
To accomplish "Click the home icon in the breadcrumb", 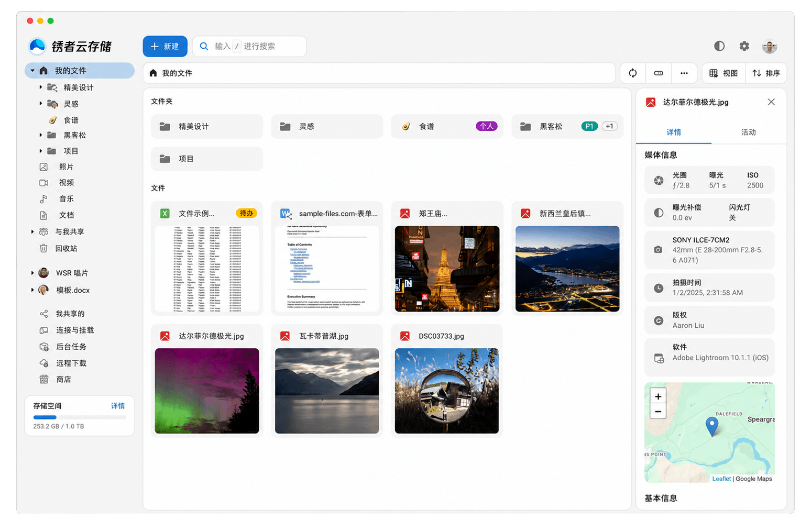I will [153, 73].
